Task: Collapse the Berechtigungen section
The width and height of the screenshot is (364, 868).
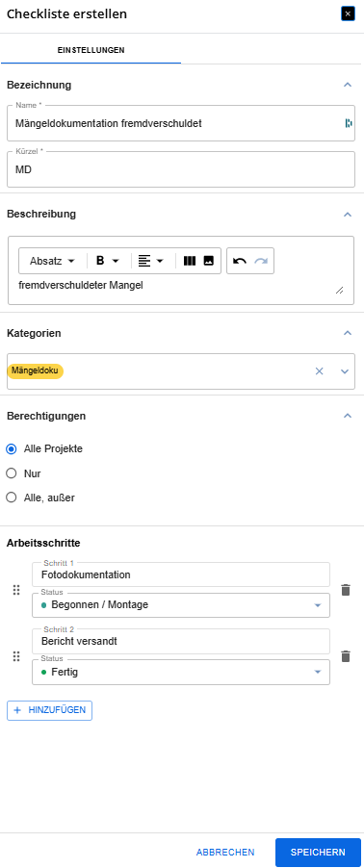Action: (x=348, y=415)
